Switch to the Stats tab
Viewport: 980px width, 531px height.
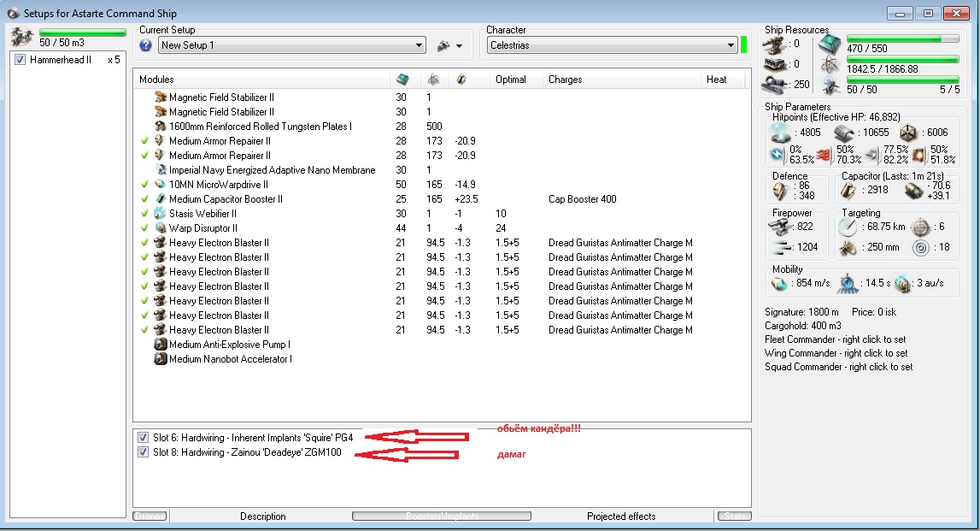click(735, 516)
